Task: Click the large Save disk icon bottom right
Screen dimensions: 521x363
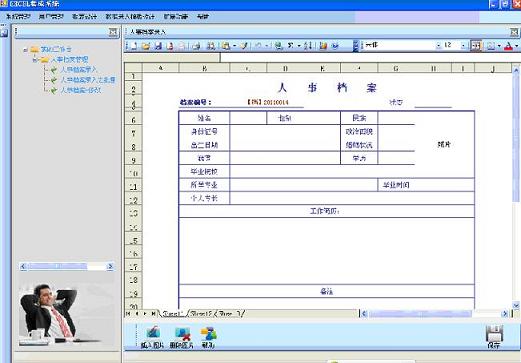Action: tap(494, 336)
